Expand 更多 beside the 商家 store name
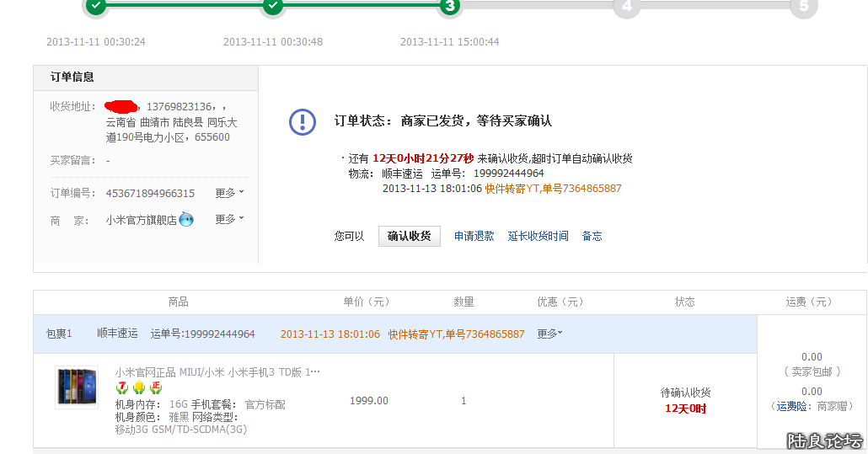This screenshot has height=454, width=868. [229, 219]
